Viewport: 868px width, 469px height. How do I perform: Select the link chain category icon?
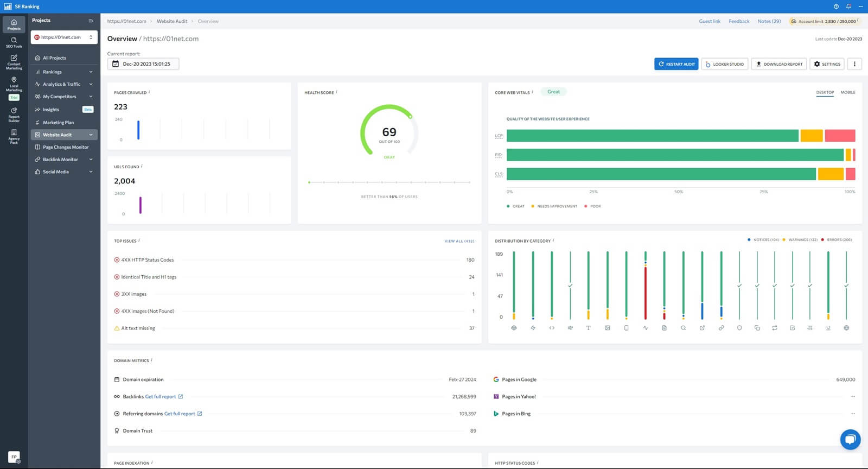[x=721, y=328]
